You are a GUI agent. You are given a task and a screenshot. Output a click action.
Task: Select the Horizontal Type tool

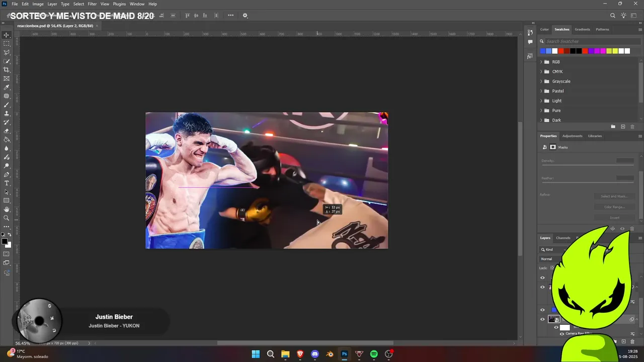[7, 183]
